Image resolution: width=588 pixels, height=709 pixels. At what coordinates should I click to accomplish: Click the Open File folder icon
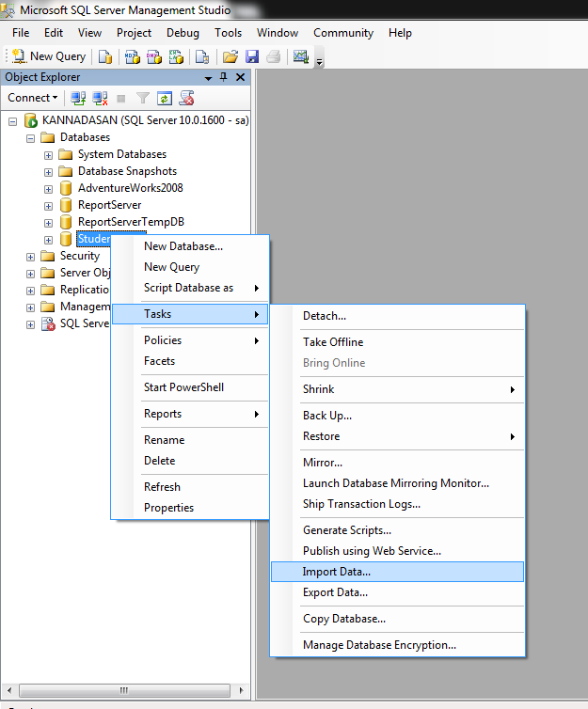click(230, 57)
